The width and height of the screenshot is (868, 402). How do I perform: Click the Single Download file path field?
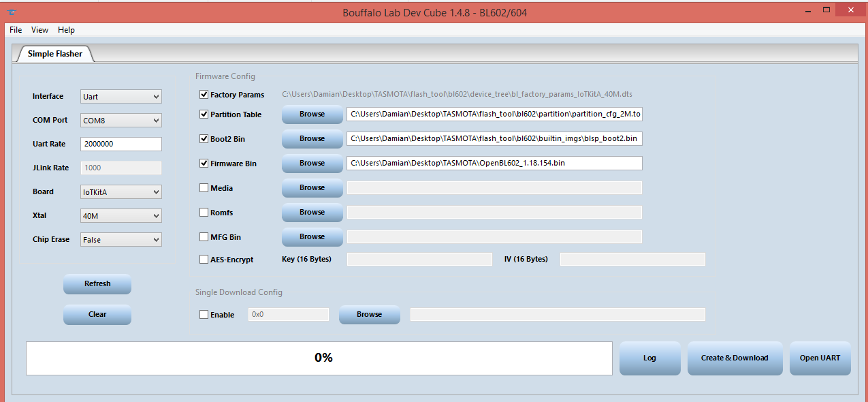(558, 315)
